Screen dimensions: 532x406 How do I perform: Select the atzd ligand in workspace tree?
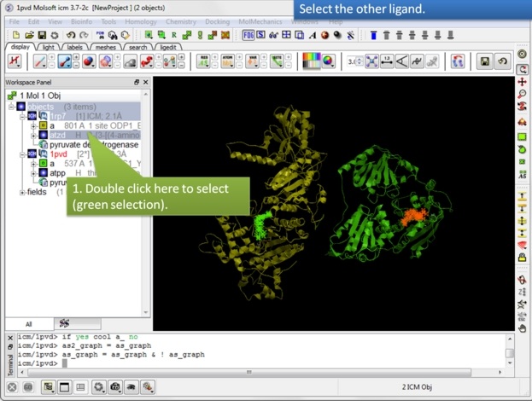tap(57, 135)
